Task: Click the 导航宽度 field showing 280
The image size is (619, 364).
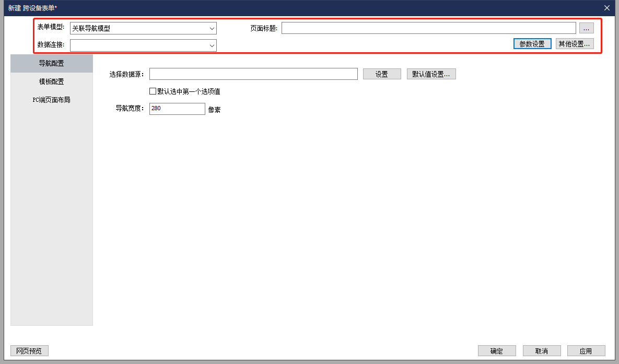Action: (177, 109)
